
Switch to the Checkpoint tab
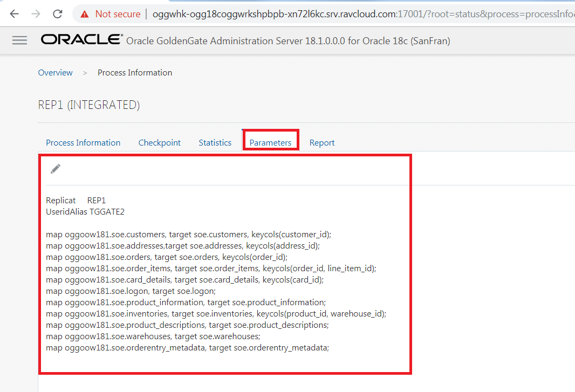coord(160,143)
